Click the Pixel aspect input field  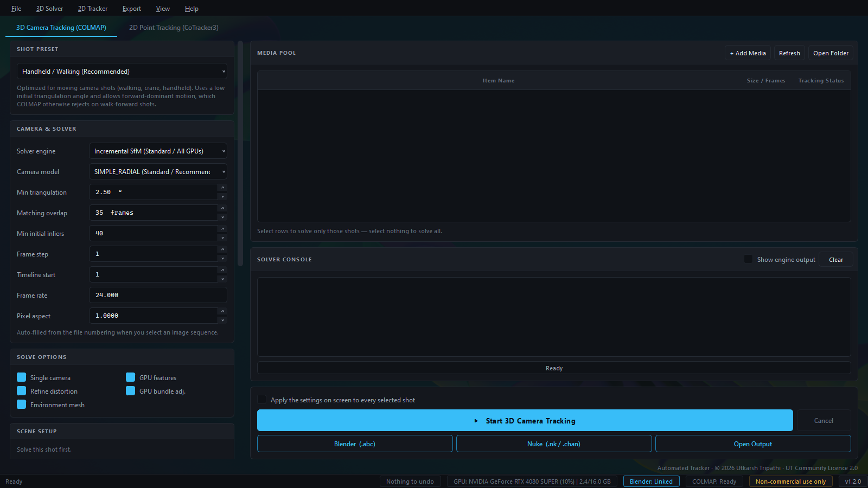[154, 316]
